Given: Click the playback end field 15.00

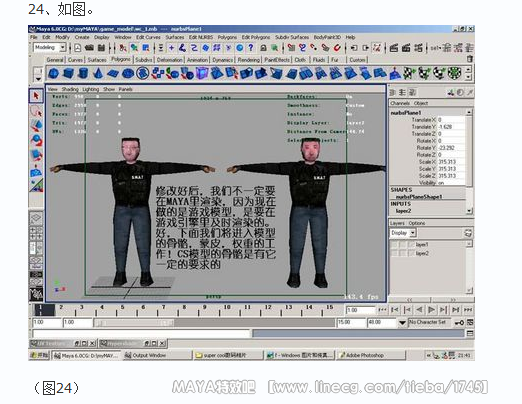Looking at the screenshot, I should [x=350, y=323].
